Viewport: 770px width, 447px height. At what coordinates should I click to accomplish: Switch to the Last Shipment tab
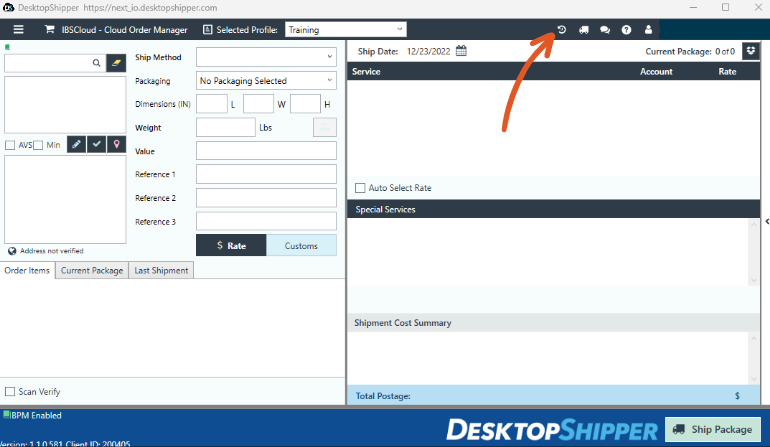tap(161, 271)
